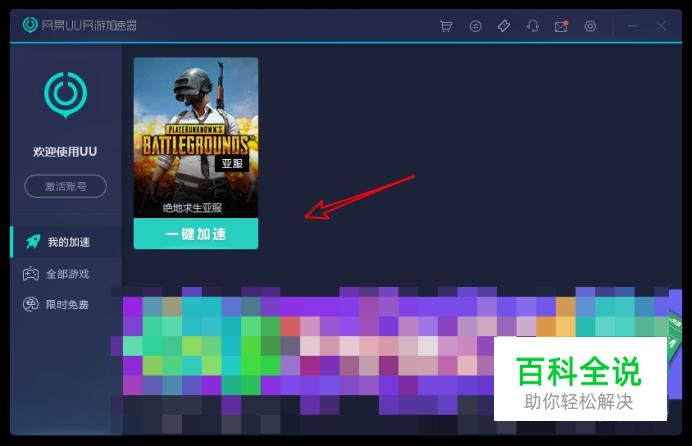Minimize the UU accelerator window
This screenshot has height=446, width=692.
click(633, 26)
